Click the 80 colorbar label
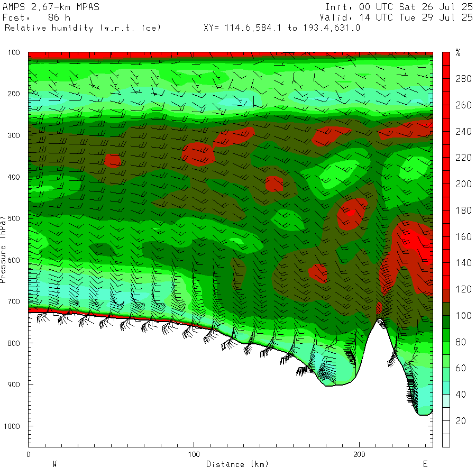 pos(461,342)
